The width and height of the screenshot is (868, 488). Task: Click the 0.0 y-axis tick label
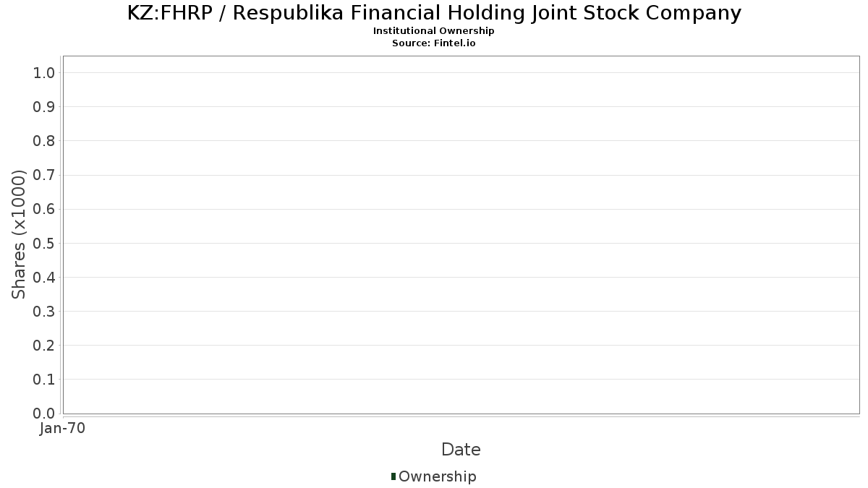[44, 414]
